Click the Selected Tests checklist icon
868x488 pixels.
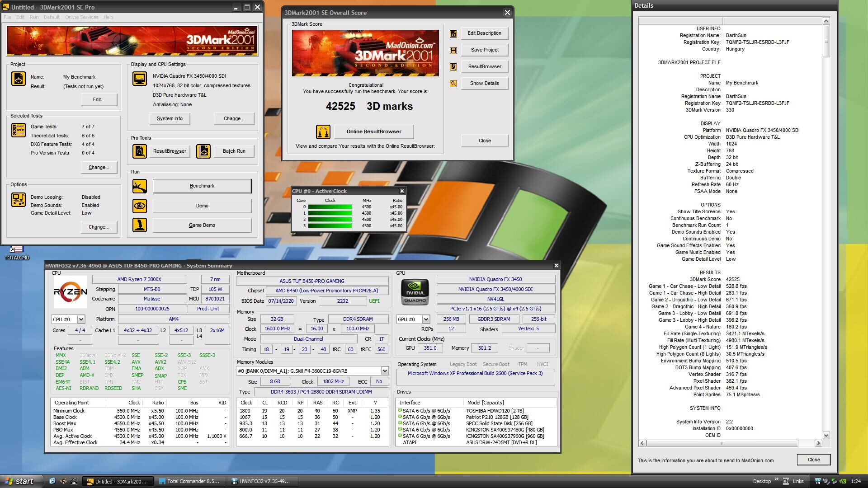click(19, 130)
